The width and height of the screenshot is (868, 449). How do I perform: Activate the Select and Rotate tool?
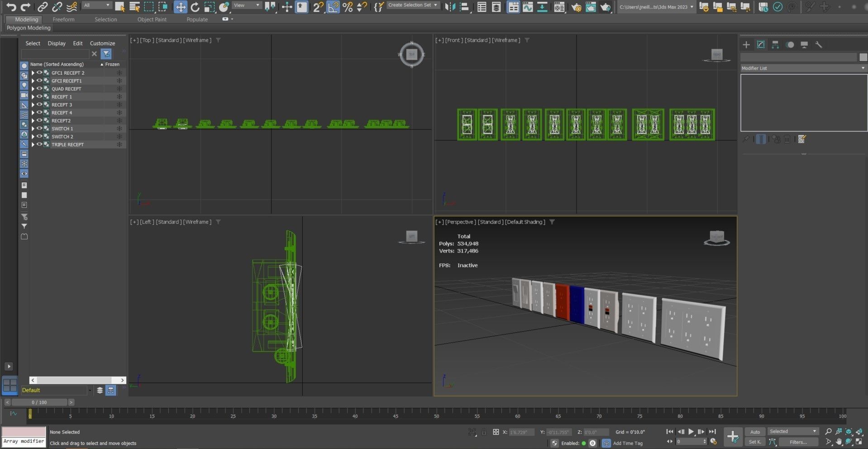coord(195,7)
